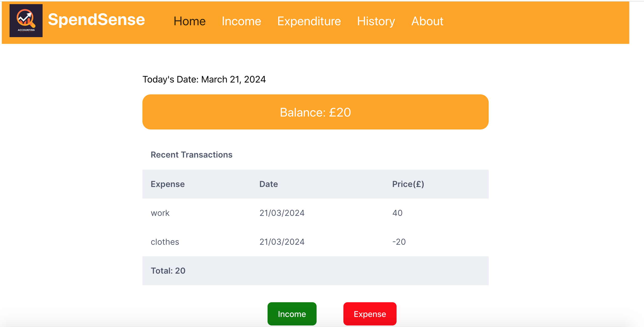Click the -20 price of clothes
644x327 pixels.
pos(399,242)
